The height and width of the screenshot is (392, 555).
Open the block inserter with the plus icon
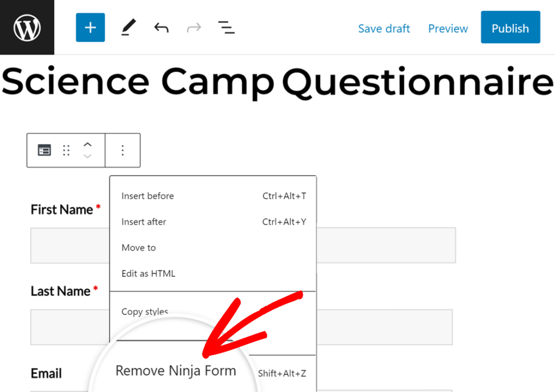click(90, 27)
